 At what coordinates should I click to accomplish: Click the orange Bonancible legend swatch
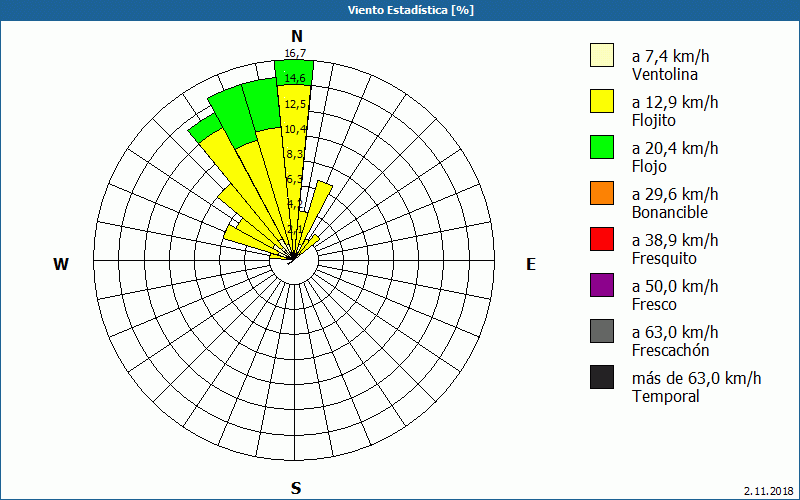click(x=602, y=193)
